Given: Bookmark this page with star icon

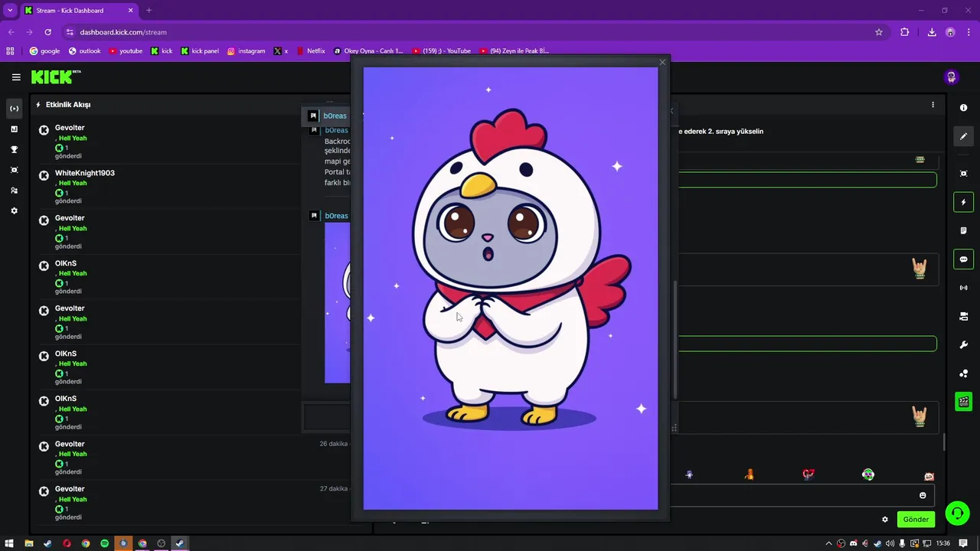Looking at the screenshot, I should (879, 32).
